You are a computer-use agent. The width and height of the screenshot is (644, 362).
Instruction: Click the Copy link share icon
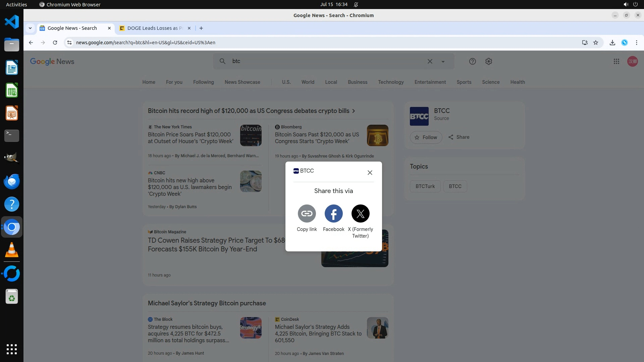(x=307, y=214)
